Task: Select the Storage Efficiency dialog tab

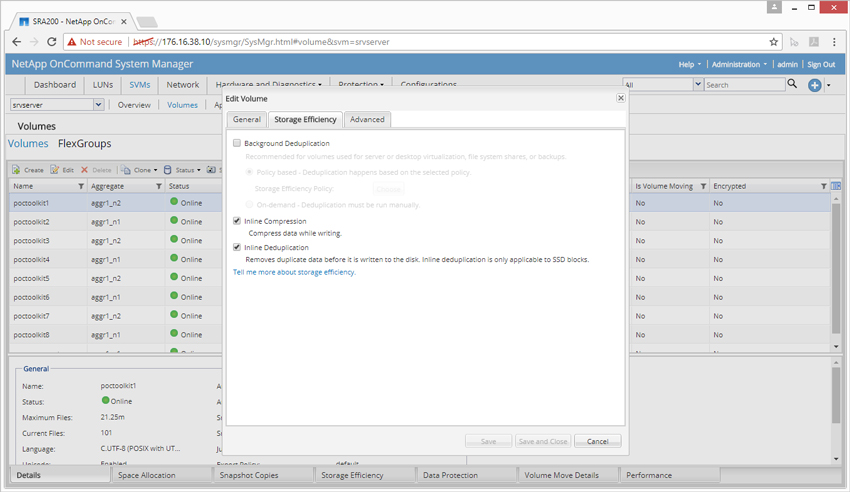Action: tap(305, 119)
